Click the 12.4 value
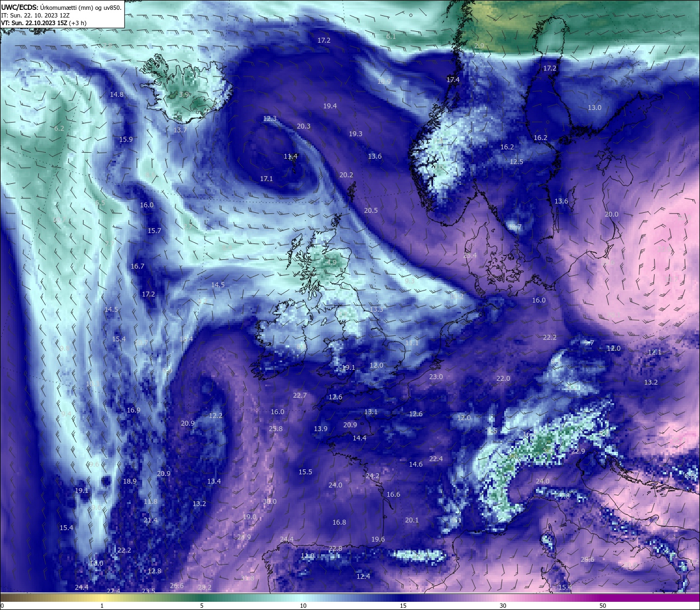The height and width of the screenshot is (610, 700). coord(363,577)
